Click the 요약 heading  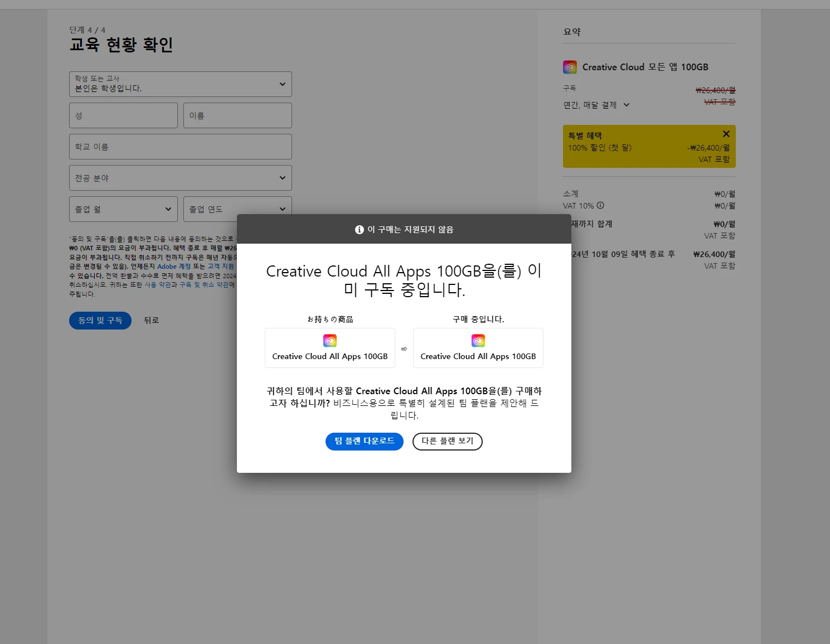click(x=572, y=32)
